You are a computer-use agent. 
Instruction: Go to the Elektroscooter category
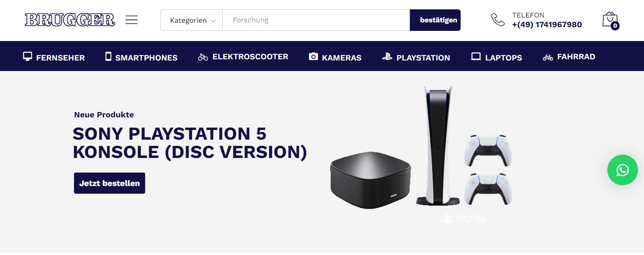pos(243,57)
